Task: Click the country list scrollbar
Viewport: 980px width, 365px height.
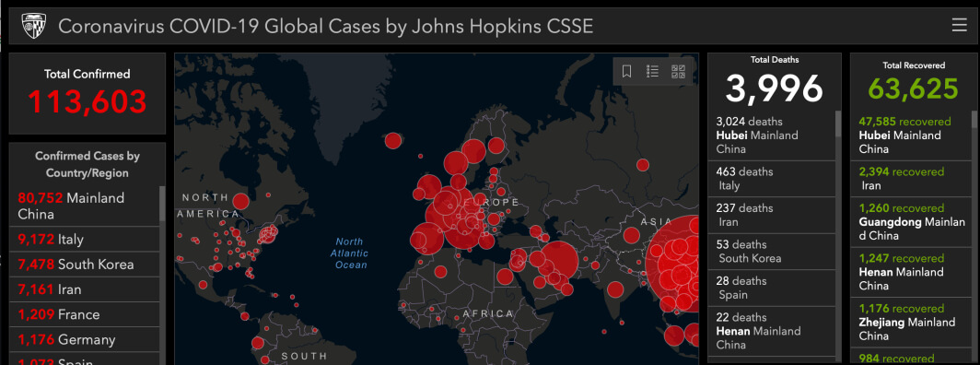Action: coord(162,204)
